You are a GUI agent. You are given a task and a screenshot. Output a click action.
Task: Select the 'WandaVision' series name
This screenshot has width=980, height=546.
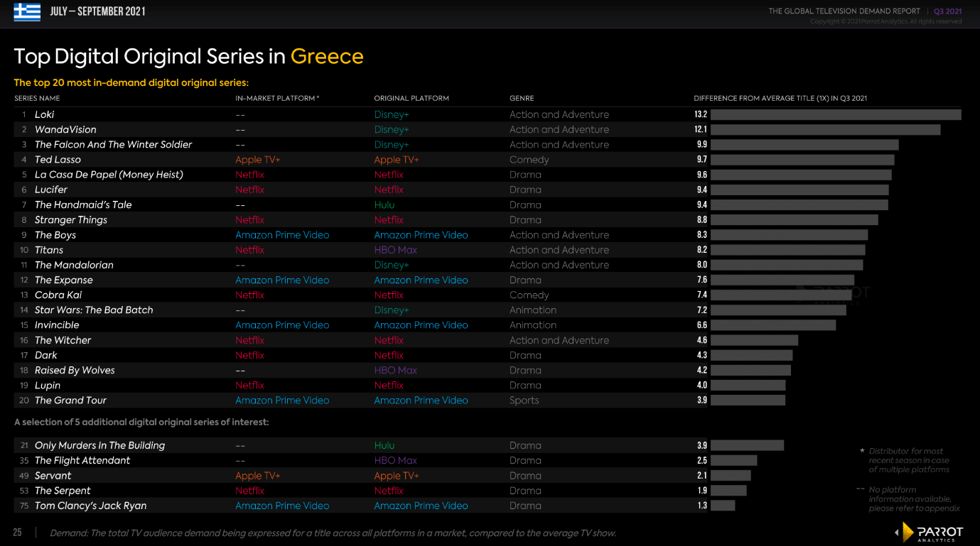click(x=65, y=129)
